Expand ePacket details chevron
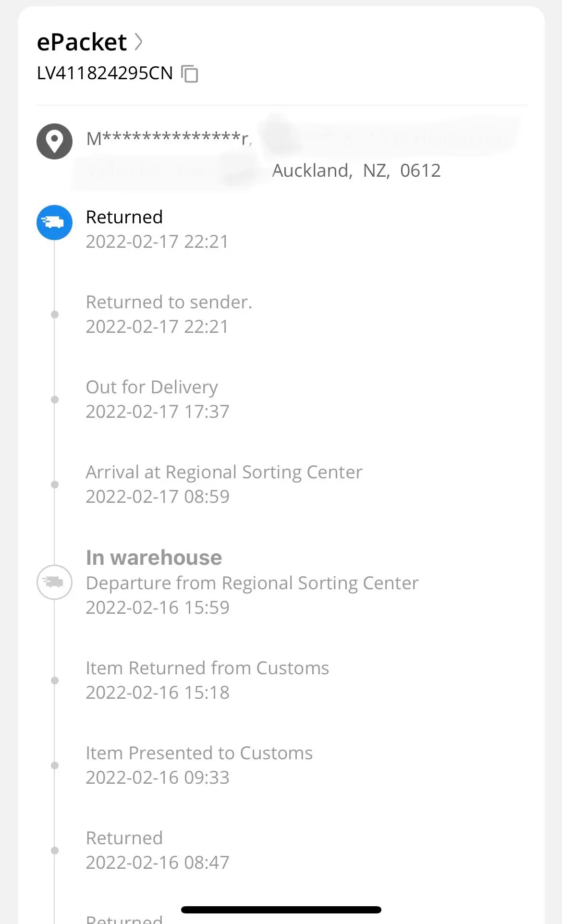Viewport: 562px width, 924px height. point(138,42)
